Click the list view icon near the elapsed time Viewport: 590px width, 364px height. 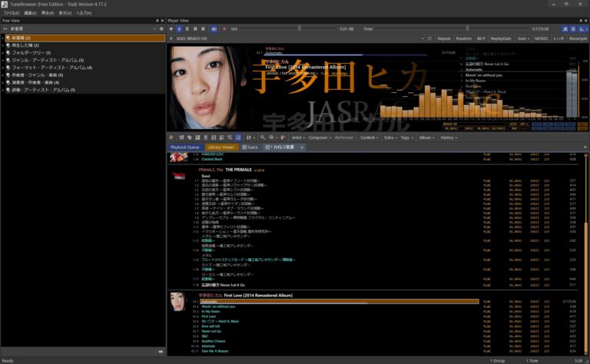(x=573, y=28)
